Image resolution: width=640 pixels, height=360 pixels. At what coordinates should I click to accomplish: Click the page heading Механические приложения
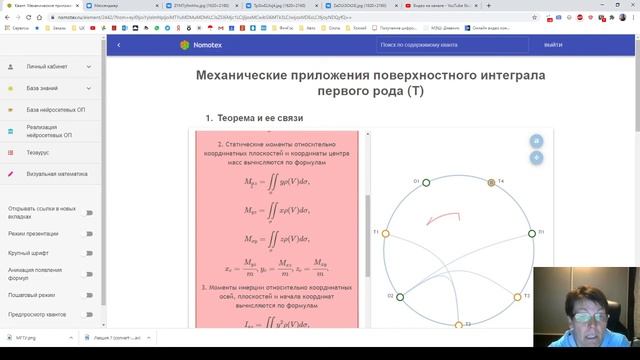[x=371, y=83]
